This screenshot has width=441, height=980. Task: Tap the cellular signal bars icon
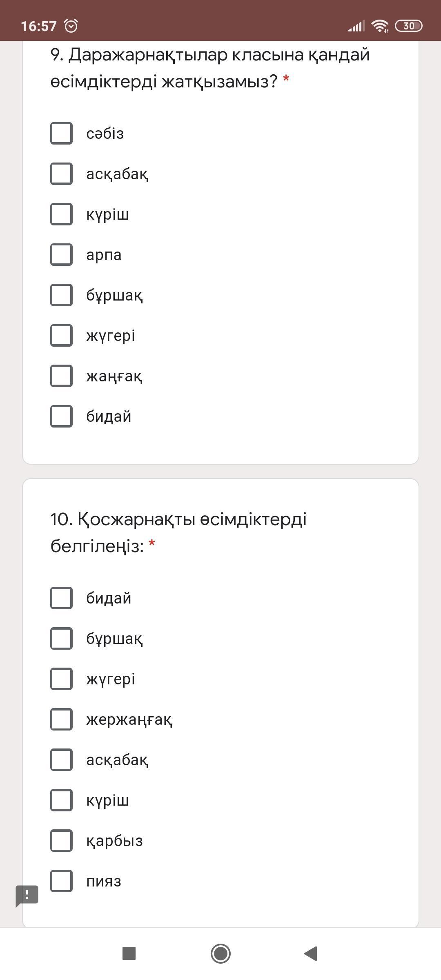tap(356, 26)
